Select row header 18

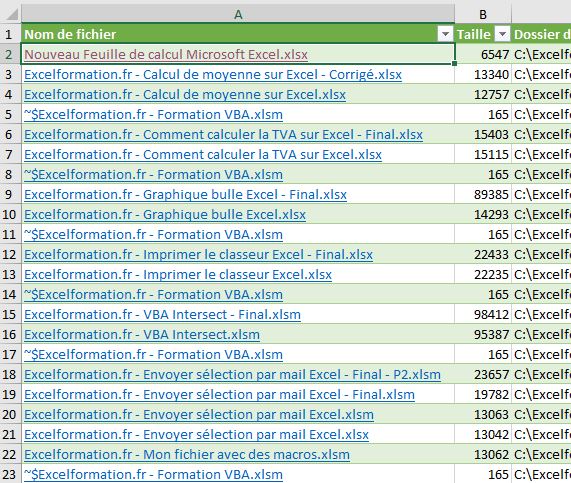11,375
